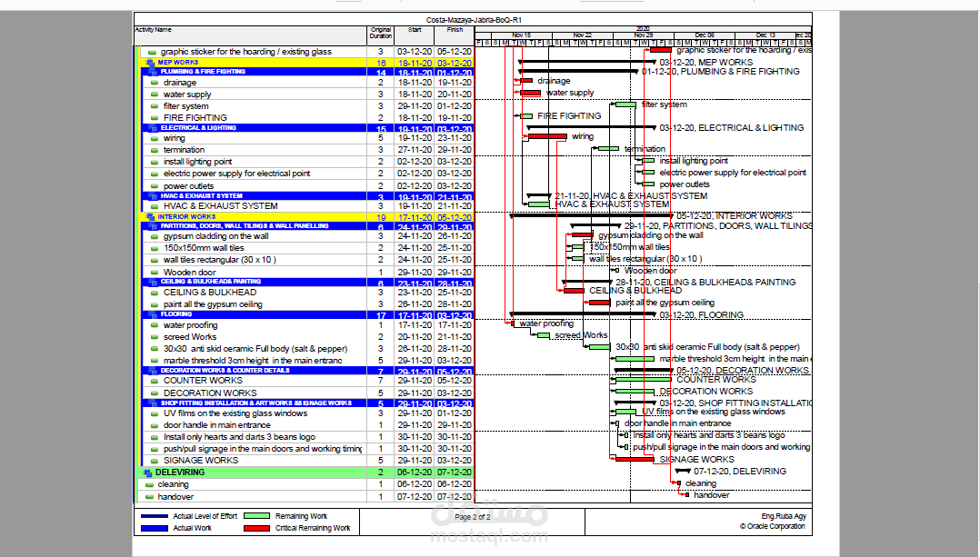Select the '150x150mm wall tiles' activity name
The height and width of the screenshot is (557, 980).
click(x=204, y=248)
